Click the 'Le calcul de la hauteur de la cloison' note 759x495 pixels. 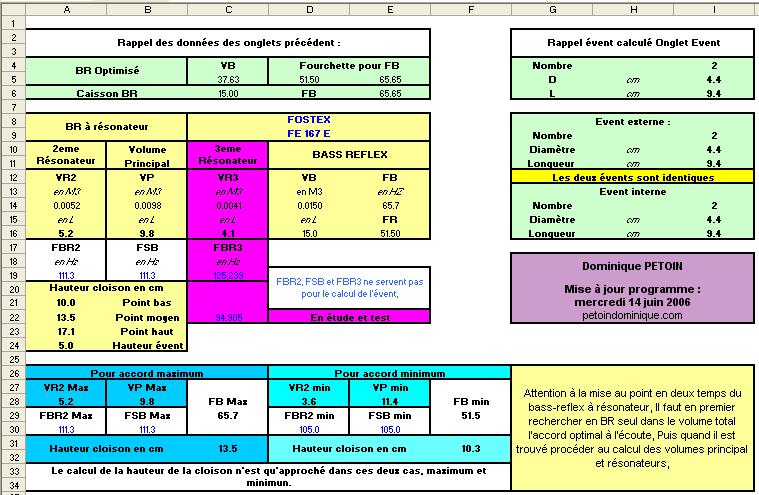point(268,477)
